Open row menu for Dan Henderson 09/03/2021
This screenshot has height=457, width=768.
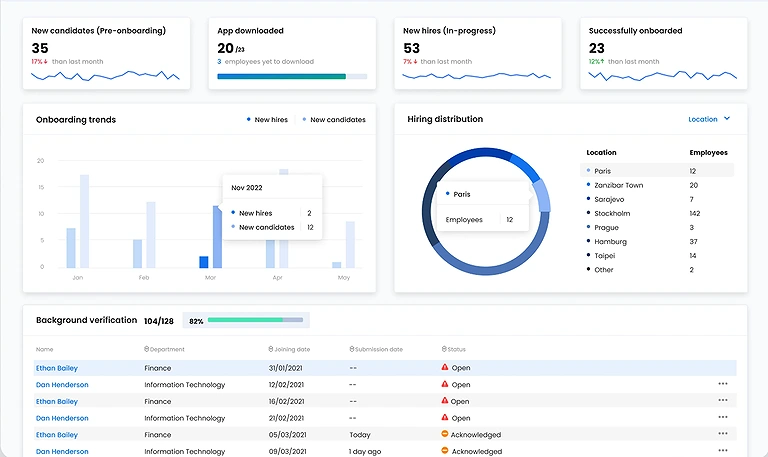point(722,451)
